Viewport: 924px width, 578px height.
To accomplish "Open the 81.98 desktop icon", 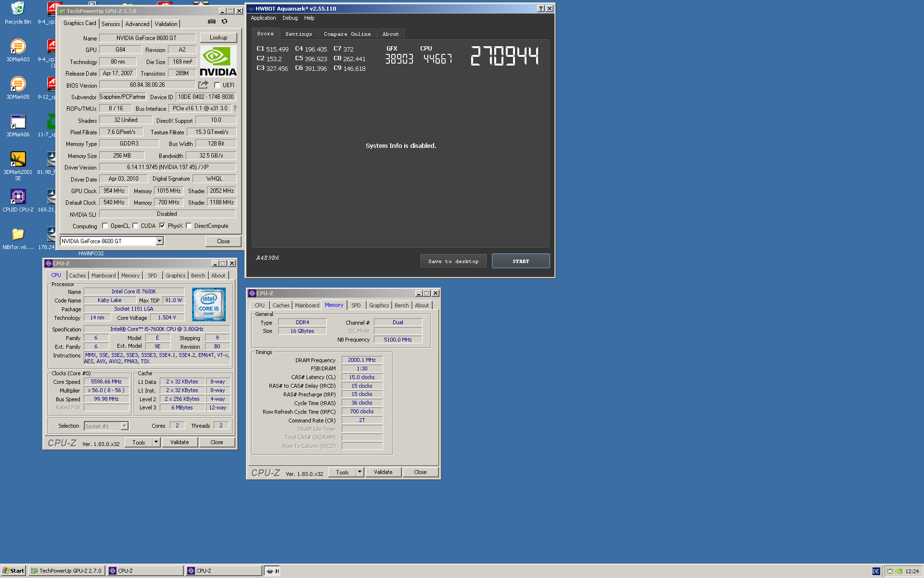I will click(48, 163).
